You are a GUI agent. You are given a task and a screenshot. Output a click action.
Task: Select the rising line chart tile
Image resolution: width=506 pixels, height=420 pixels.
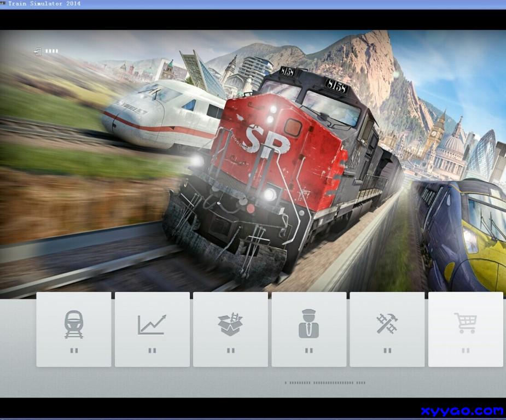(152, 329)
